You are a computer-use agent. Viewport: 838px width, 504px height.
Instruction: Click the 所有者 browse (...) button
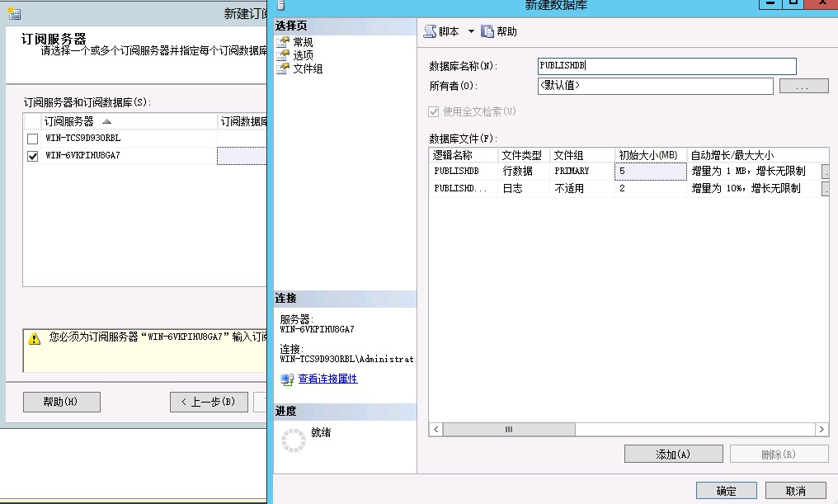point(803,86)
